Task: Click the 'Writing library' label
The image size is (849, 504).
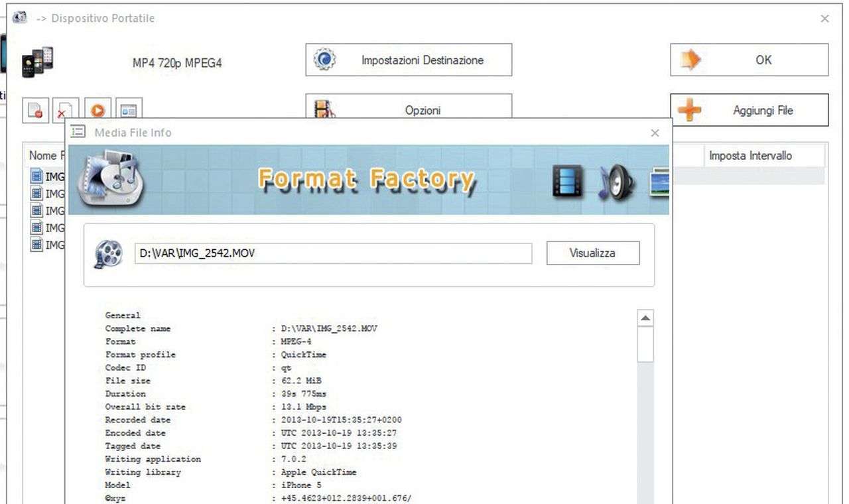Action: (x=143, y=472)
